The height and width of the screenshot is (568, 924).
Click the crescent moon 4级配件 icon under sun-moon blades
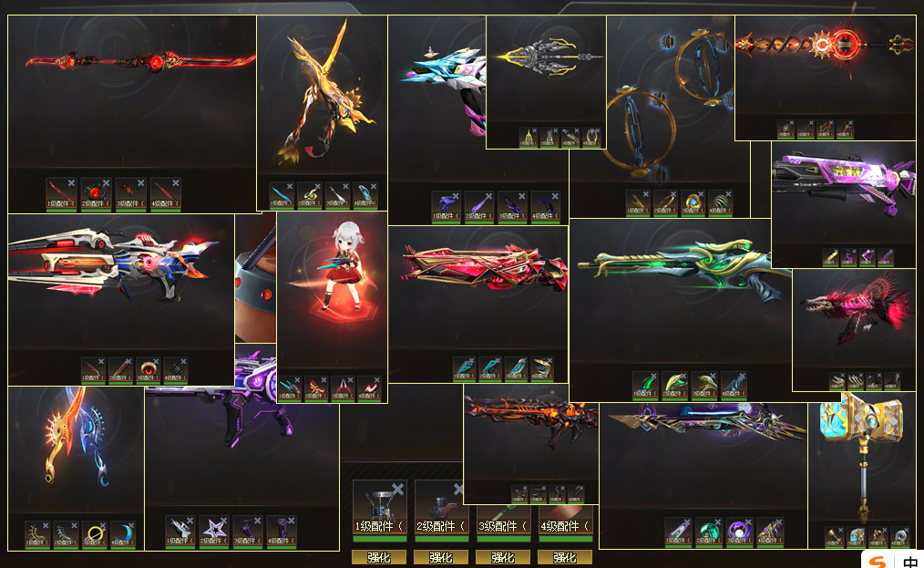click(123, 534)
